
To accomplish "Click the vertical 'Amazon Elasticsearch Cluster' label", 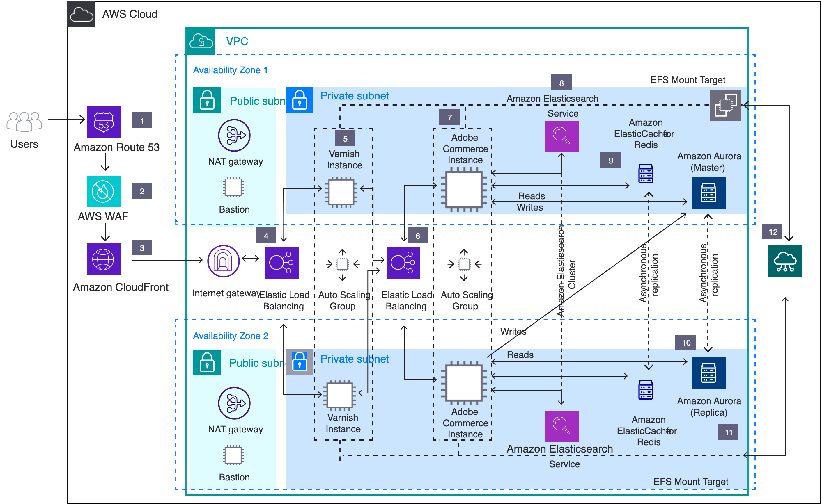I will (x=566, y=271).
